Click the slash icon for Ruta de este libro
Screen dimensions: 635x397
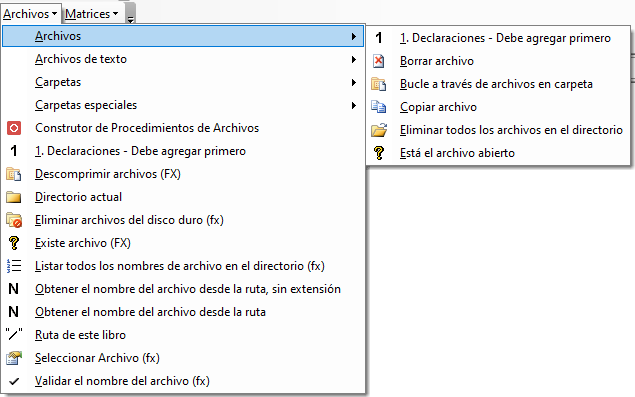[14, 335]
